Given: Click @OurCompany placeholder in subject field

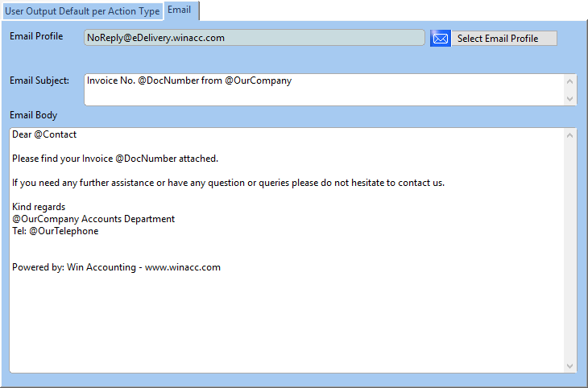Looking at the screenshot, I should [258, 80].
